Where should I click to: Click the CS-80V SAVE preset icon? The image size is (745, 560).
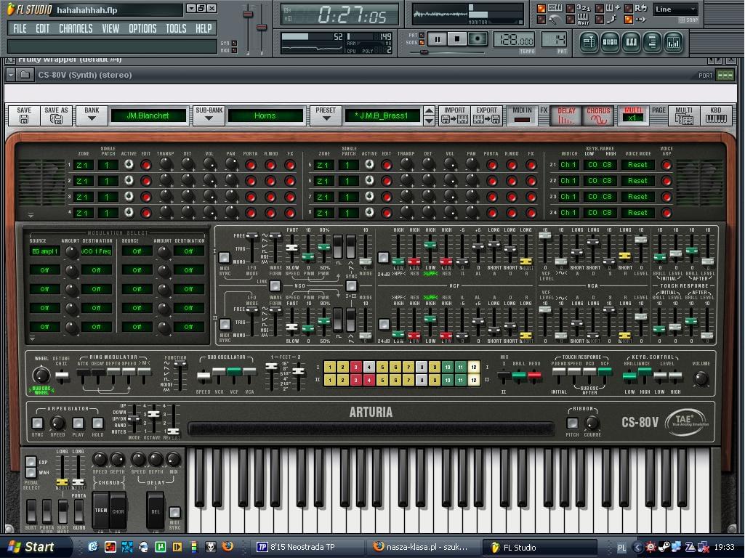pos(24,115)
